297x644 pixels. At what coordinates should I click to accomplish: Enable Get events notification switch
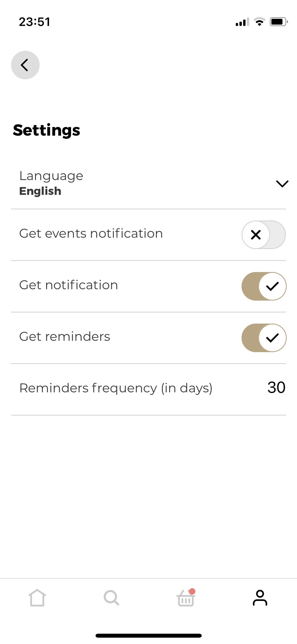(x=263, y=235)
